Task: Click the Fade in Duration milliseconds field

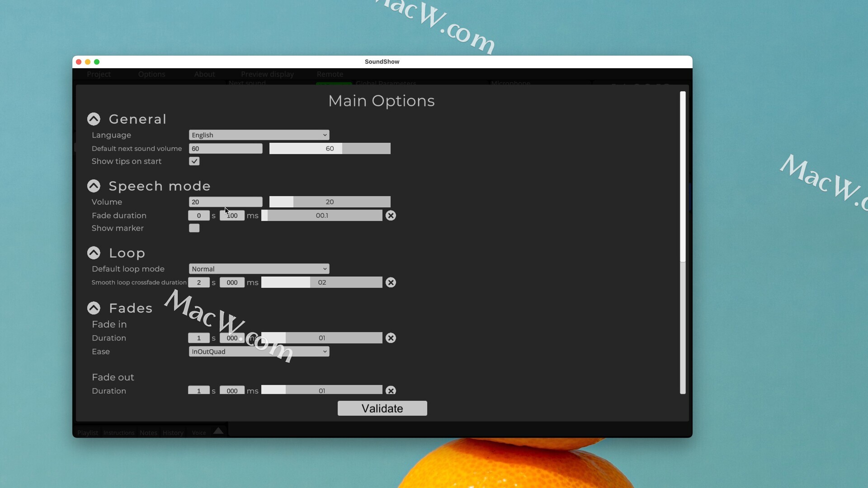Action: tap(232, 338)
